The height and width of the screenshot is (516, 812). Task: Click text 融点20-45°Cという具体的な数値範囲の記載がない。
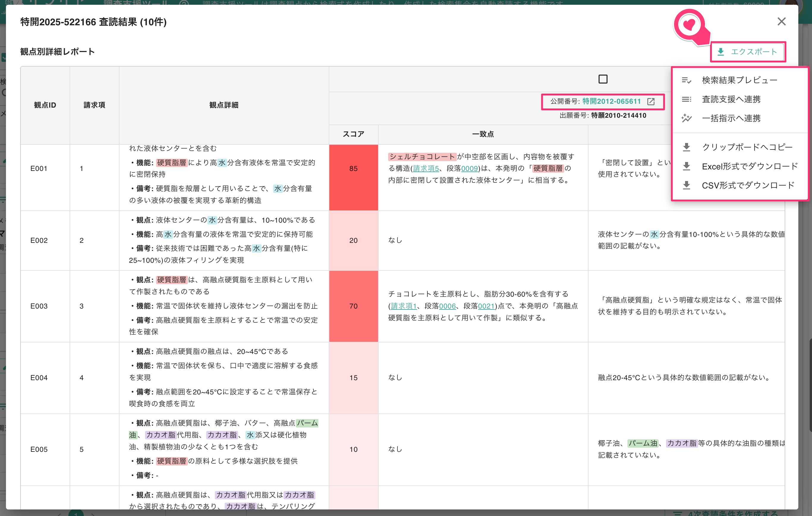click(x=685, y=377)
